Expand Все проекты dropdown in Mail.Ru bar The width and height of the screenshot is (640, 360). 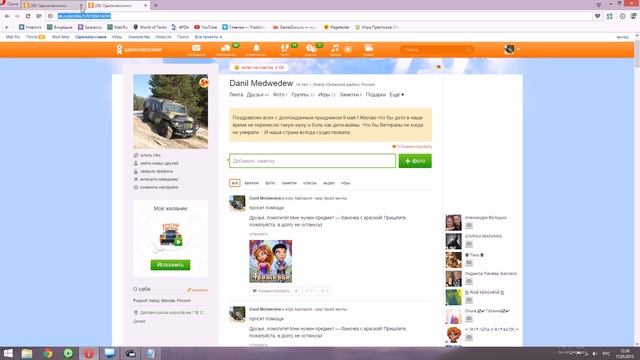pyautogui.click(x=208, y=37)
